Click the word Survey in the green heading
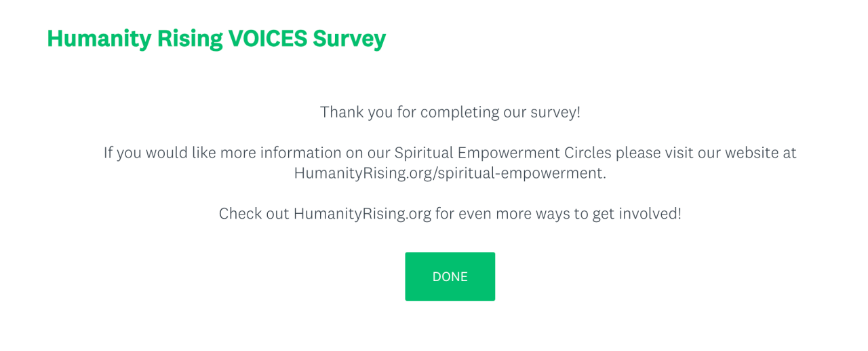The image size is (868, 351). (349, 39)
